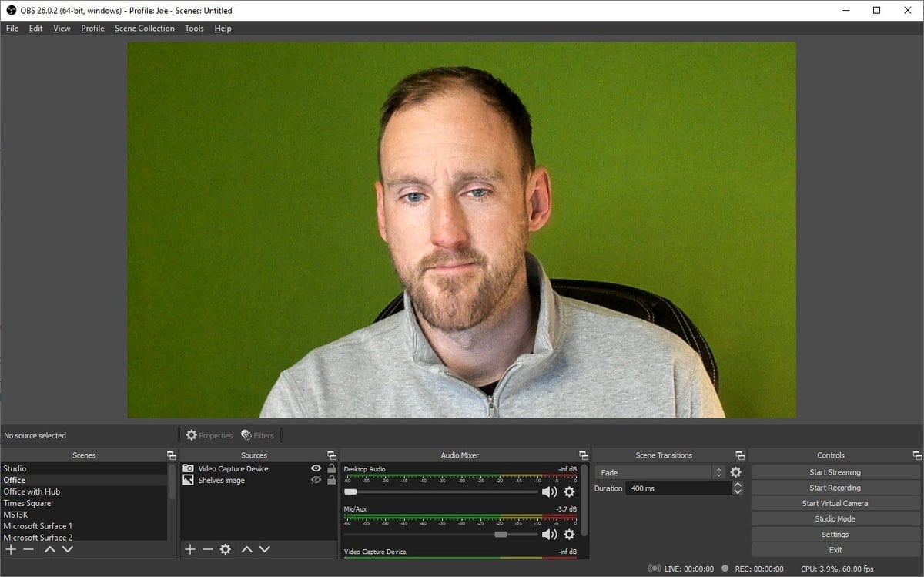Image resolution: width=924 pixels, height=577 pixels.
Task: Add a new source with the plus icon
Action: pos(189,549)
